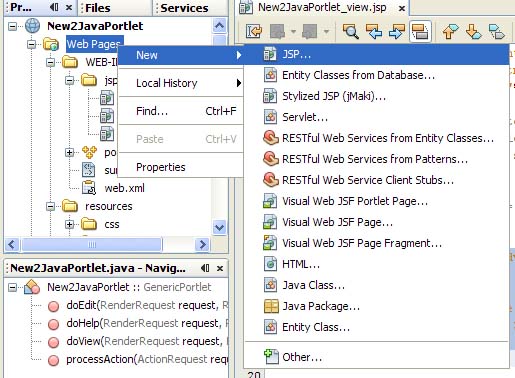Click Next Bookmark down-arrow icon
The image size is (515, 378).
(473, 32)
